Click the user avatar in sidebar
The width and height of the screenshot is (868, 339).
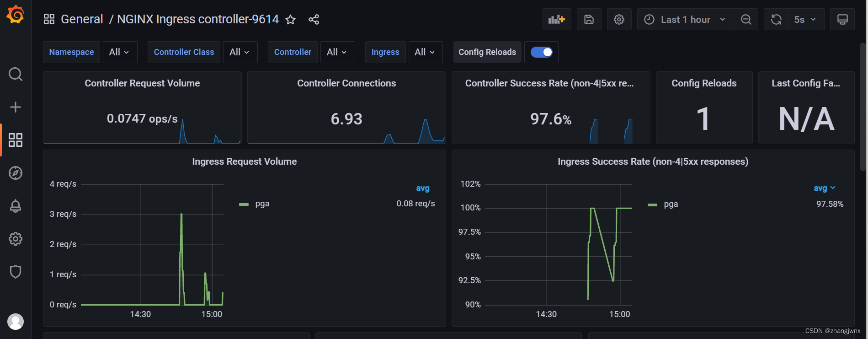16,322
